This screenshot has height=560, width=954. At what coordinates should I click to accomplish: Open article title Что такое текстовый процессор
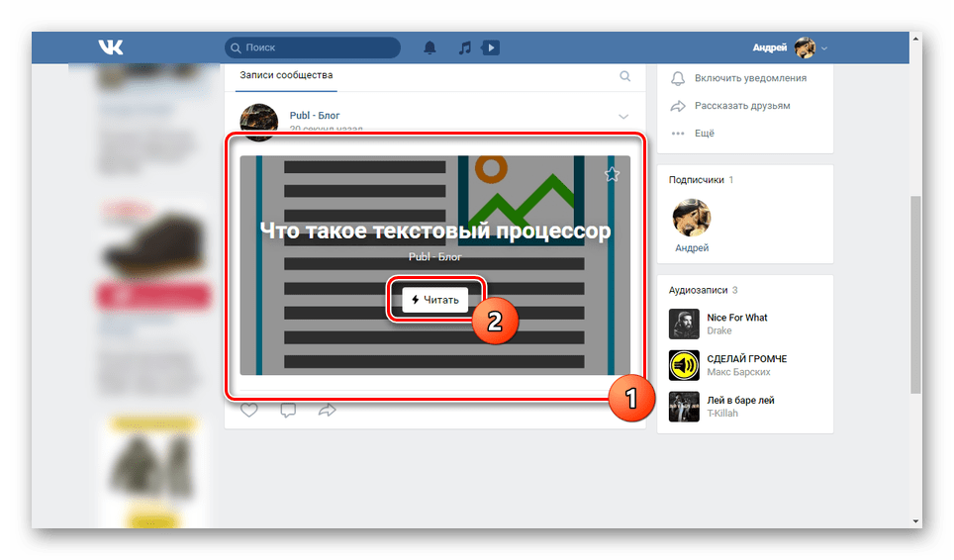[x=435, y=231]
